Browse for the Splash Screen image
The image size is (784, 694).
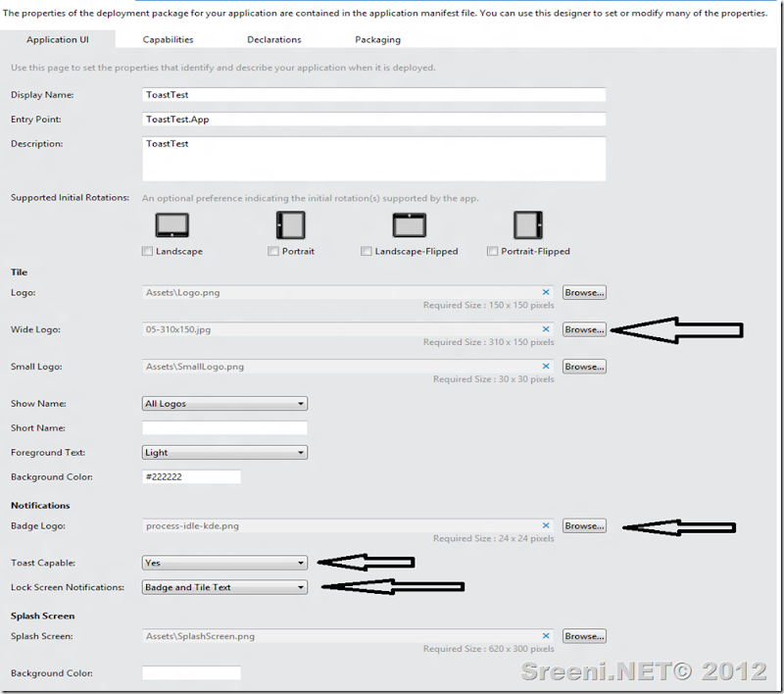coord(584,636)
